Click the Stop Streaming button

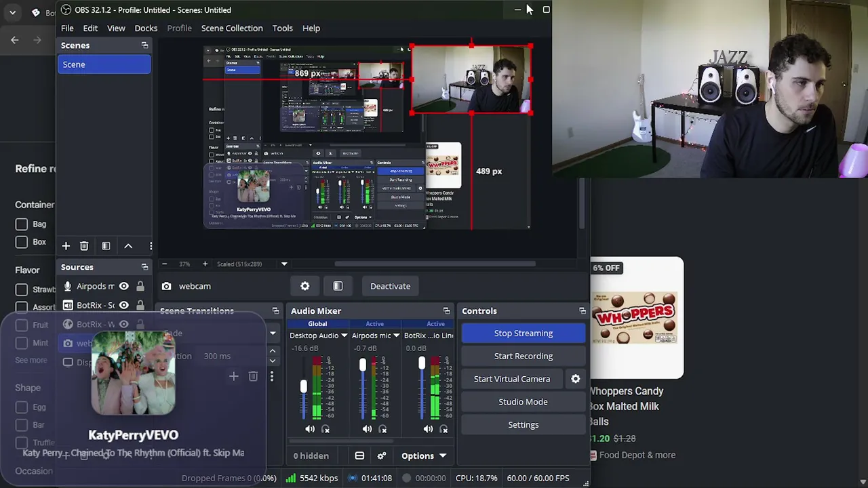click(x=524, y=333)
